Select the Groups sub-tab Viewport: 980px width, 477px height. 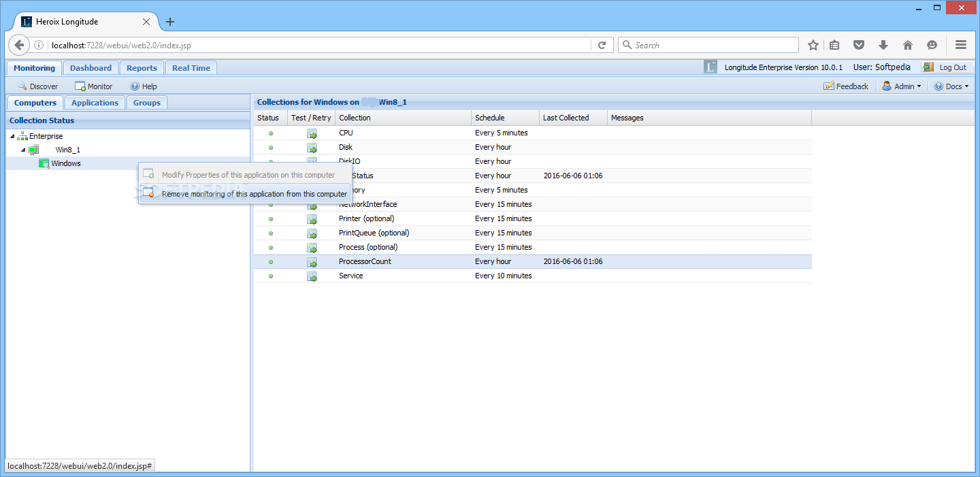coord(147,103)
